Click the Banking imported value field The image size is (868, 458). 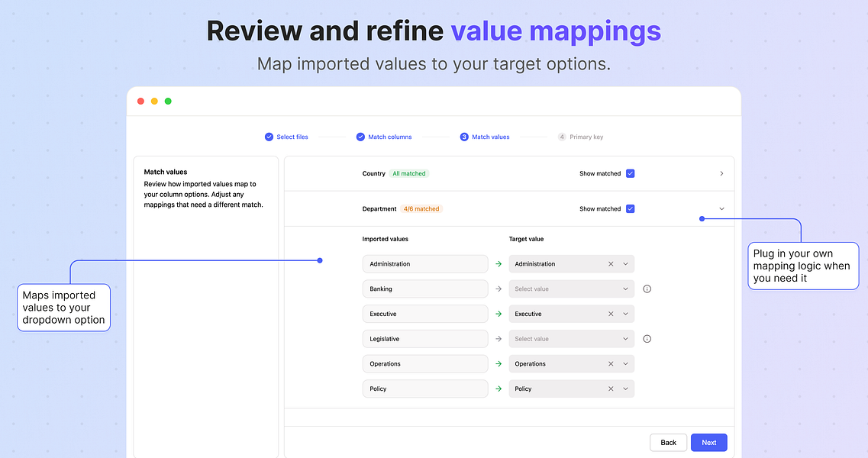[425, 289]
